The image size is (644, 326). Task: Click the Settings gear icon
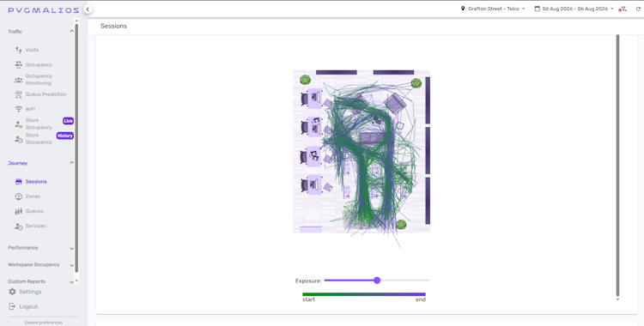pos(12,292)
